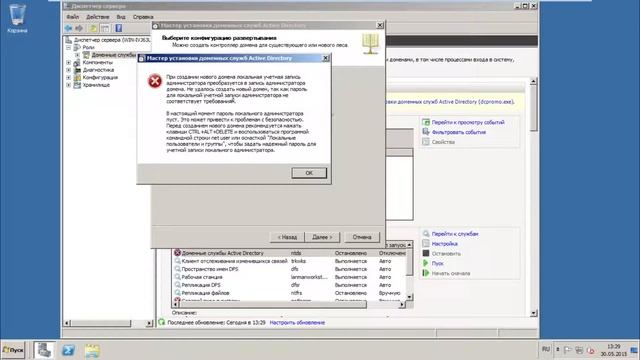This screenshot has height=360, width=640.
Task: Click the Назад button in the wizard
Action: click(x=287, y=237)
